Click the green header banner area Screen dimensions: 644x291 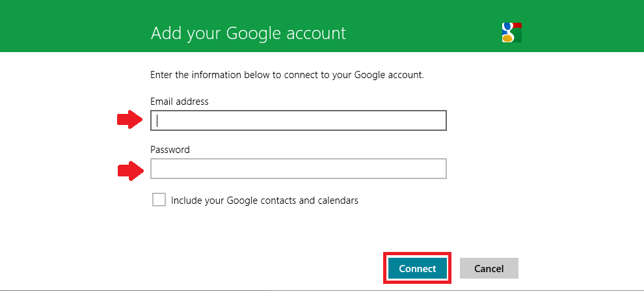point(322,26)
